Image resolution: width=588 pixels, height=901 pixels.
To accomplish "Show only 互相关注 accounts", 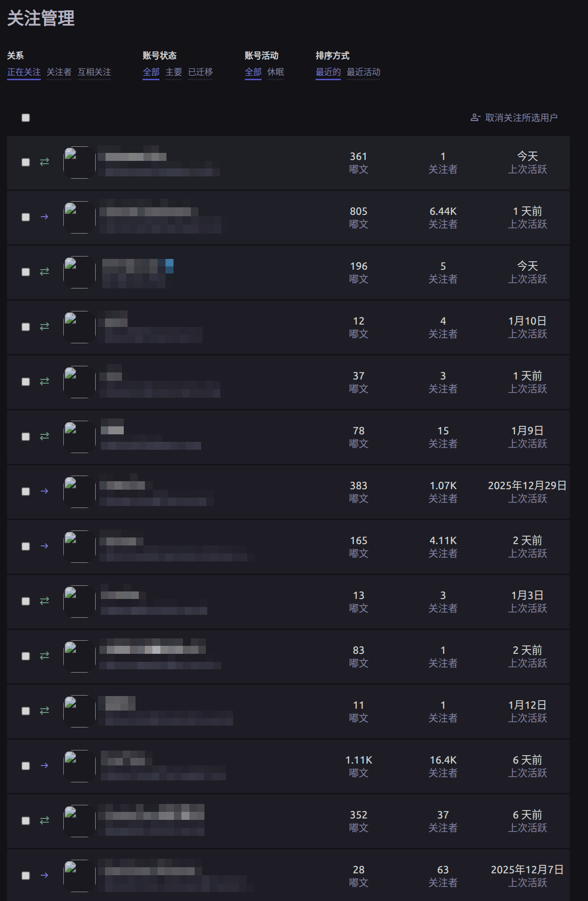I will click(x=94, y=72).
